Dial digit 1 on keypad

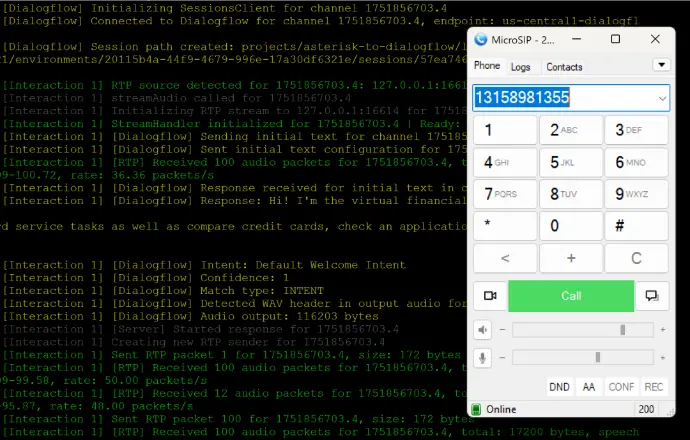click(x=505, y=130)
